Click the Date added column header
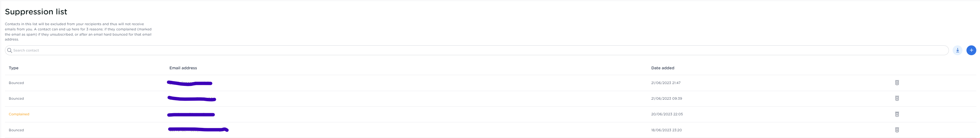The height and width of the screenshot is (138, 980). point(662,68)
